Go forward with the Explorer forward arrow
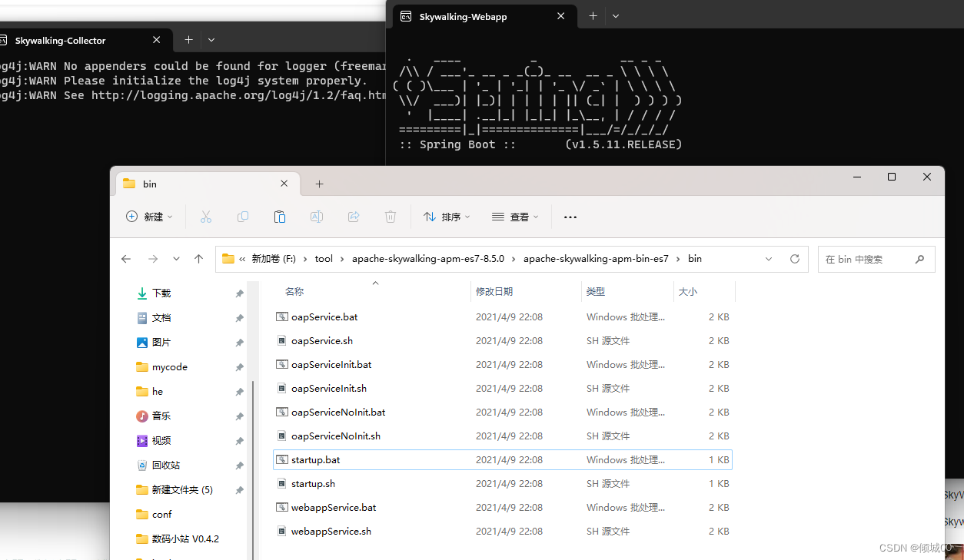The width and height of the screenshot is (964, 560). coord(152,259)
